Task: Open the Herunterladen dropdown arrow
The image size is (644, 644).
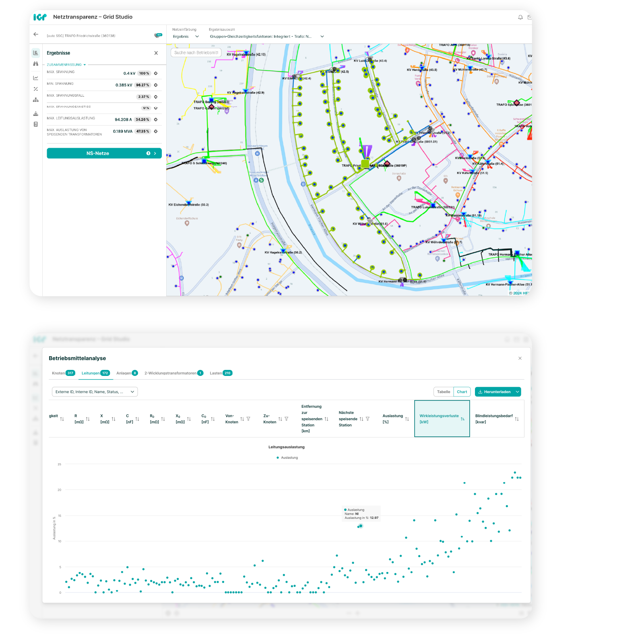Action: coord(518,392)
